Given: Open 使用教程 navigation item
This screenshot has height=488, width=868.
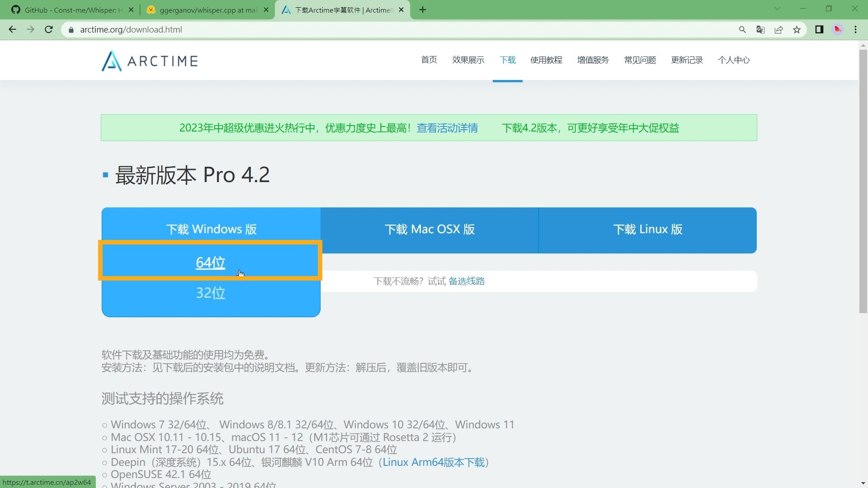Looking at the screenshot, I should pos(546,60).
